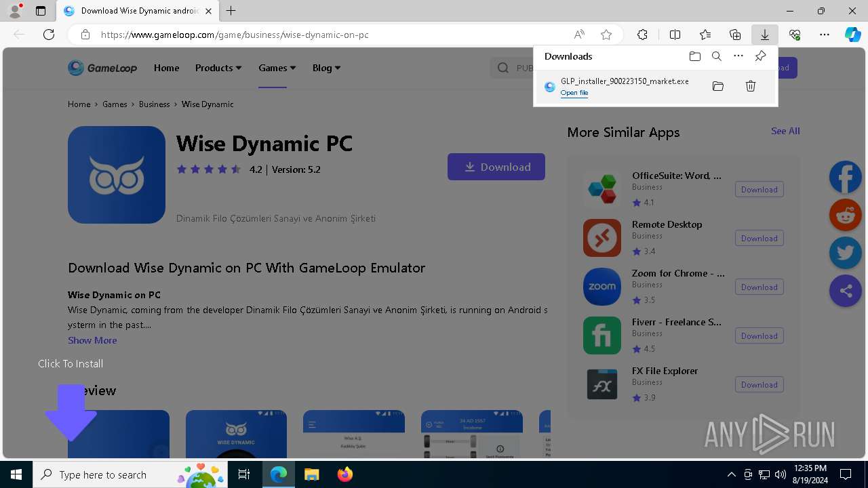The image size is (868, 488).
Task: Expand the Games dropdown menu
Action: click(277, 68)
